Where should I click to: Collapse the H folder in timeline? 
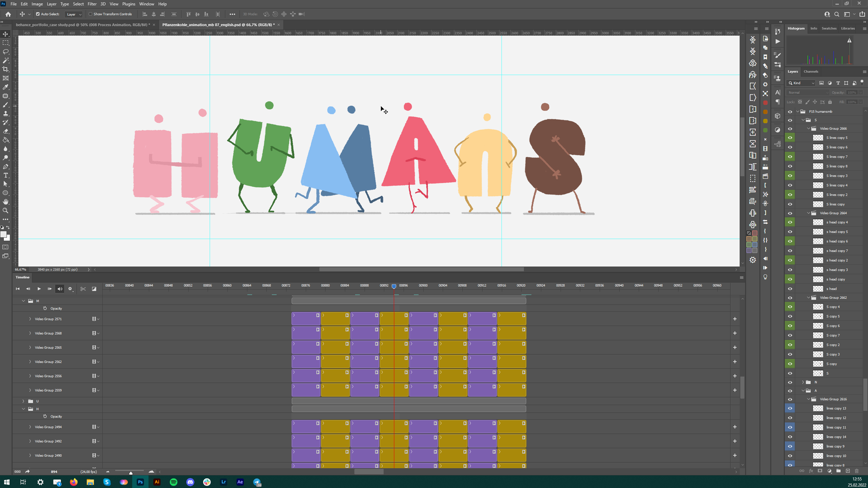[x=23, y=409]
